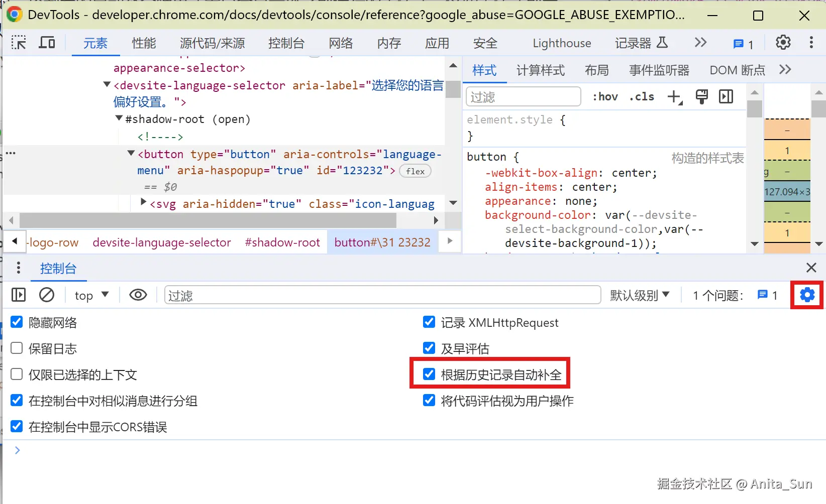Toggle the 及早评估 checkbox
The width and height of the screenshot is (826, 504).
pos(429,348)
